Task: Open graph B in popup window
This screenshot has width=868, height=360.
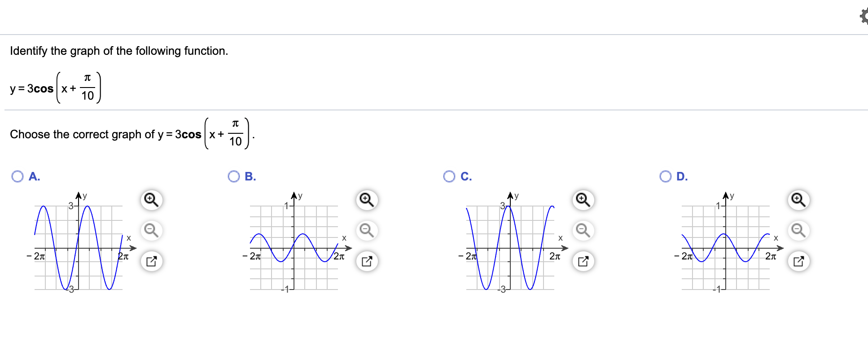Action: point(367,261)
